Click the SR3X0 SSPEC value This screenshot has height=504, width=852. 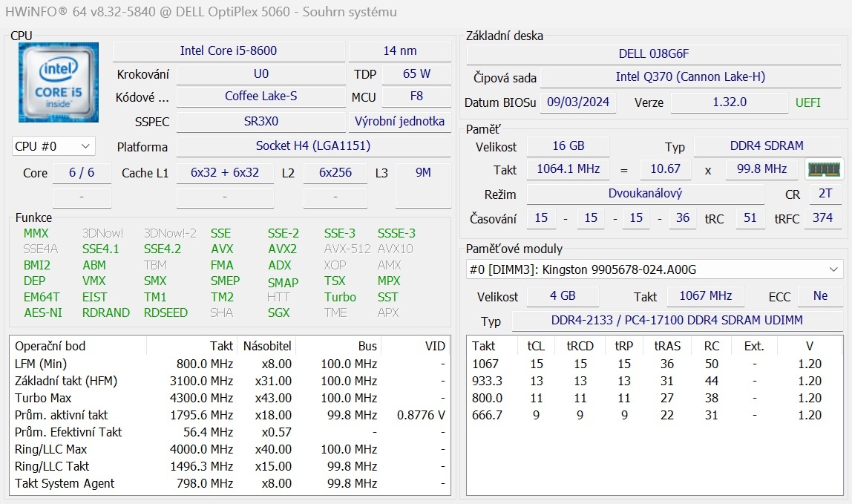(260, 121)
